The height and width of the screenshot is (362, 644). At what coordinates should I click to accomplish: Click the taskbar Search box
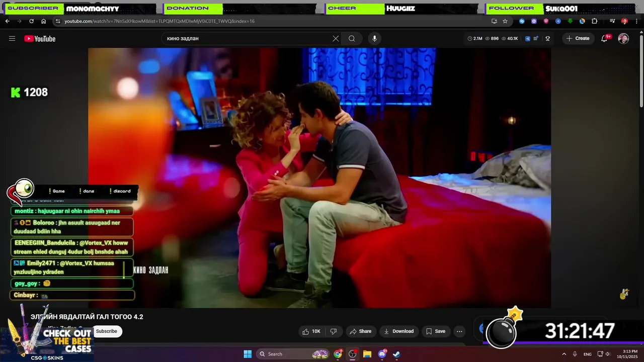point(293,354)
